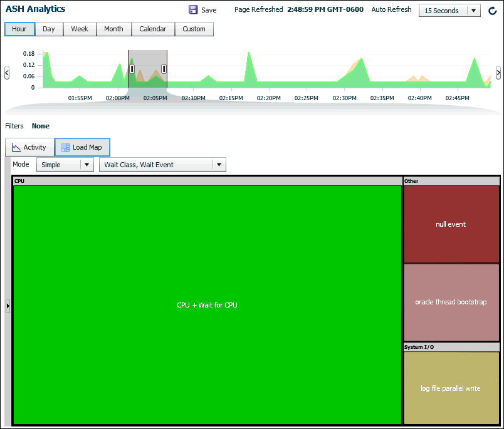Expand the left side panel arrow
Viewport: 504px width, 429px height.
[8, 306]
